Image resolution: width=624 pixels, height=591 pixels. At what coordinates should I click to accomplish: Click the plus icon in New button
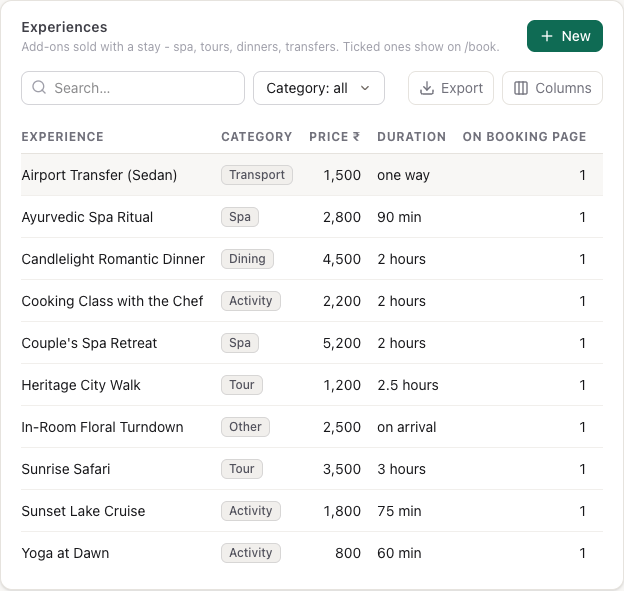pyautogui.click(x=547, y=36)
